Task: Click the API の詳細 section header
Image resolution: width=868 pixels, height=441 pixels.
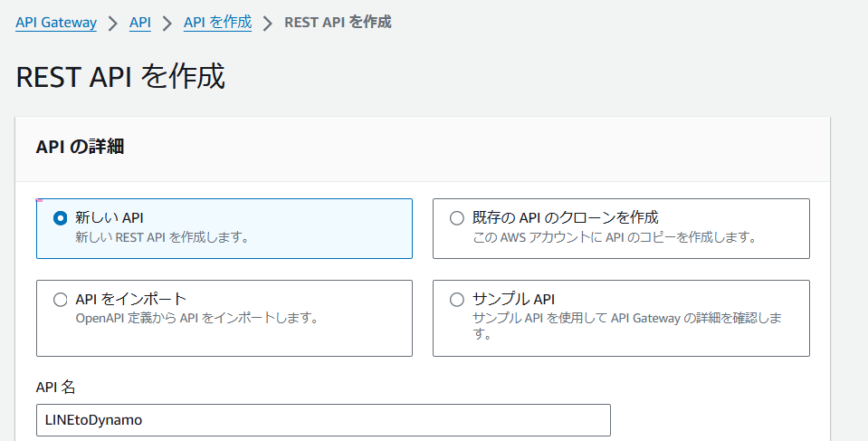Action: click(80, 147)
